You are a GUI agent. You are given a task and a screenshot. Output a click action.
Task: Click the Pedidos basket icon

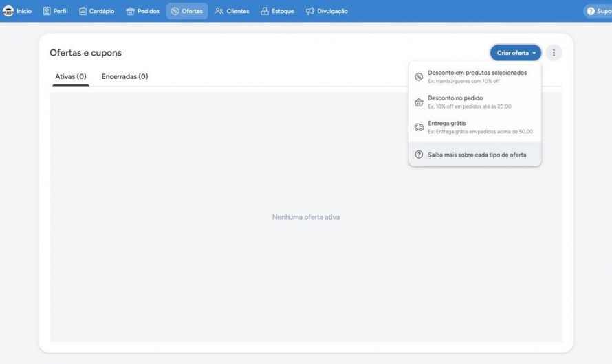(131, 11)
